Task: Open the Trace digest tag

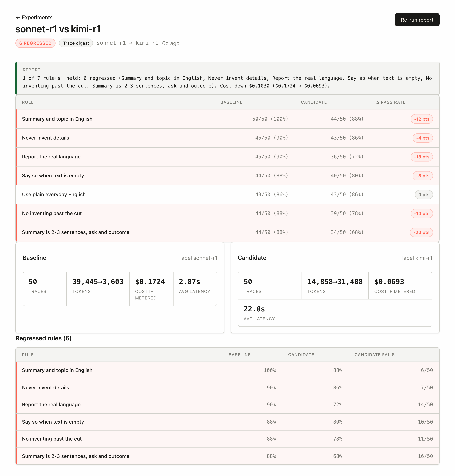Action: tap(76, 43)
